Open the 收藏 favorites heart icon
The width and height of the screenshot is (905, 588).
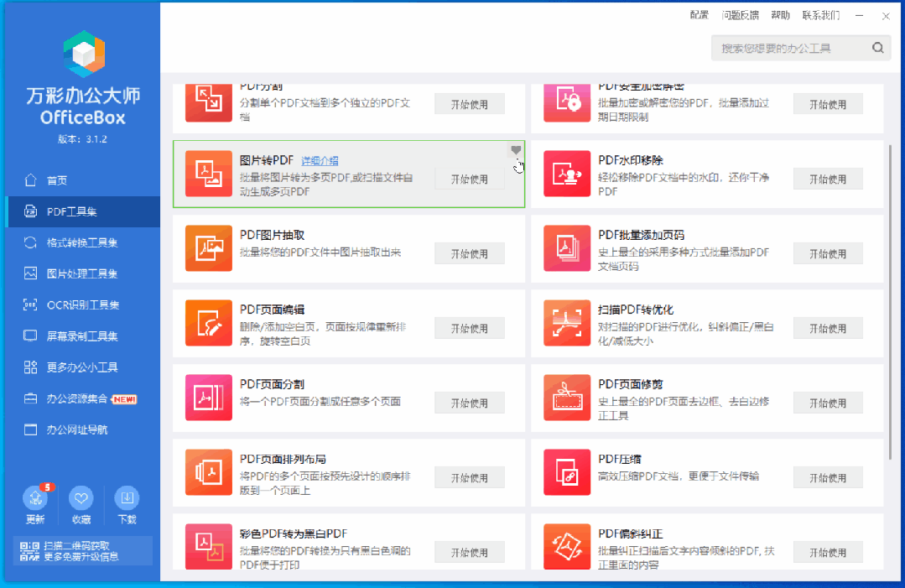point(81,497)
